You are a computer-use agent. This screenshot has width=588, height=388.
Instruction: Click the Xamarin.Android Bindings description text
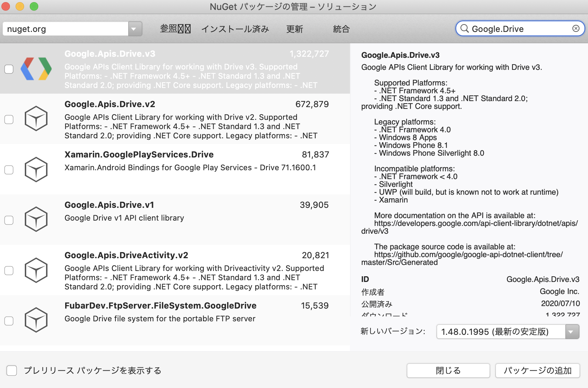click(x=190, y=168)
